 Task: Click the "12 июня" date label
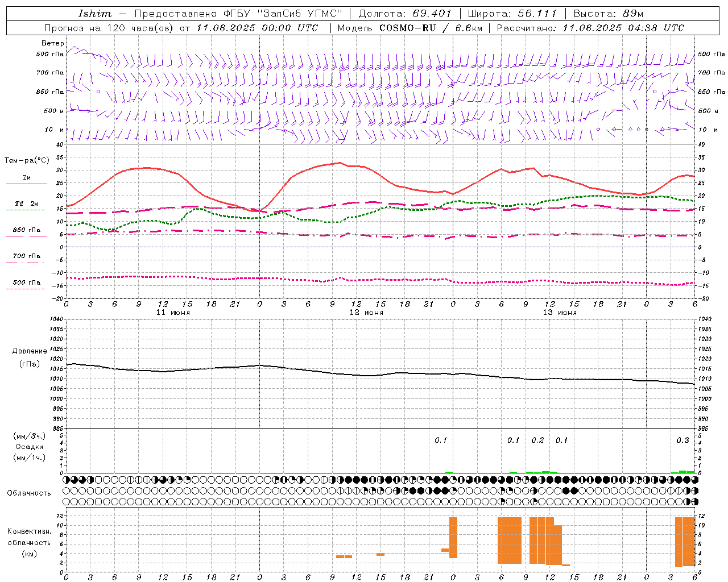click(x=366, y=313)
